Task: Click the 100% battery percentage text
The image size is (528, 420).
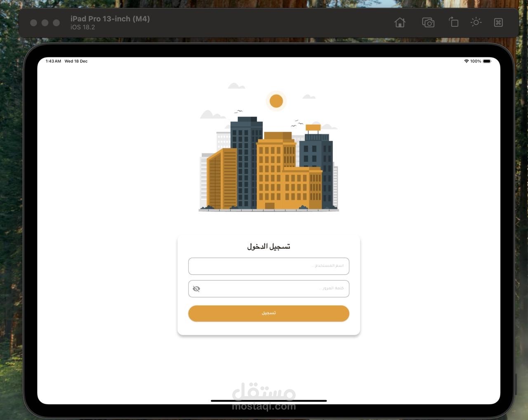Action: point(476,61)
